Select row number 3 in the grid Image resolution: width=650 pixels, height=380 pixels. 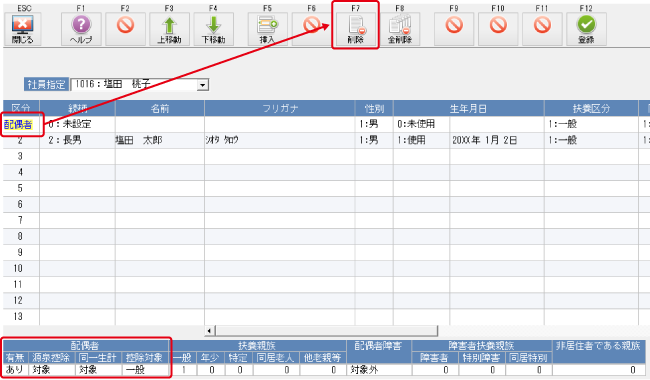21,156
